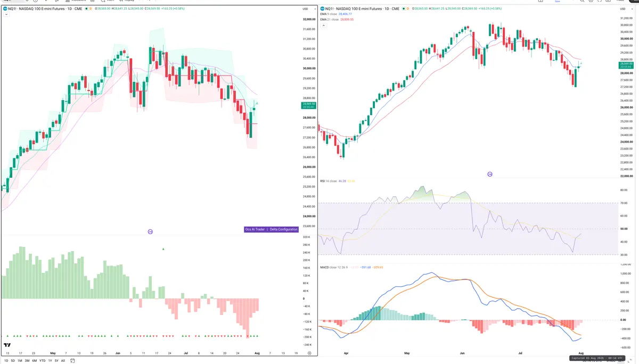
Task: Click EMA 9 value 28,406.77
Action: pyautogui.click(x=345, y=14)
